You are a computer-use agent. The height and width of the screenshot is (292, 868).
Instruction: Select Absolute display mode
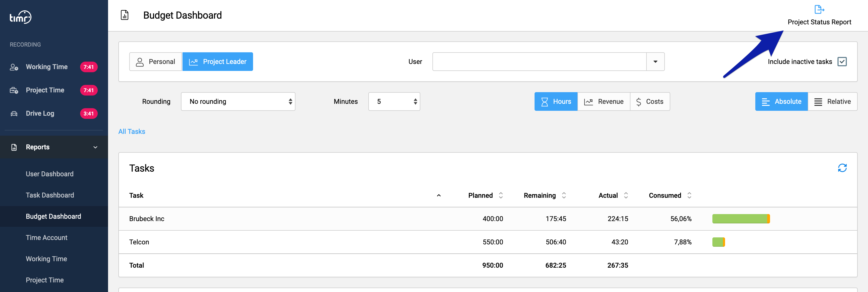click(781, 102)
